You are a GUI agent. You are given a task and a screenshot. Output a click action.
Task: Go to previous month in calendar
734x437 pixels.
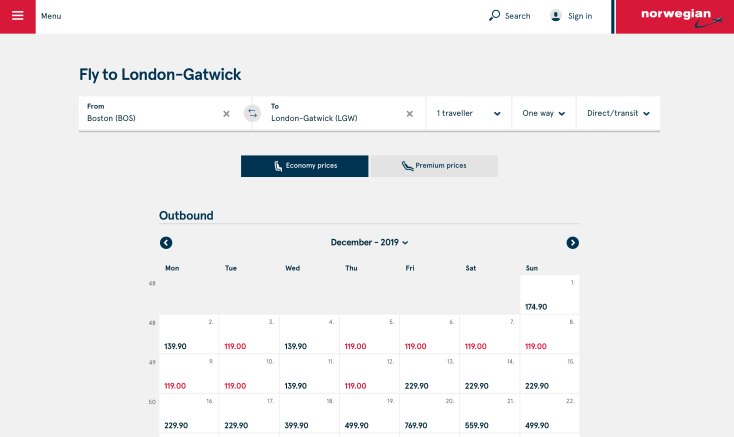(166, 243)
